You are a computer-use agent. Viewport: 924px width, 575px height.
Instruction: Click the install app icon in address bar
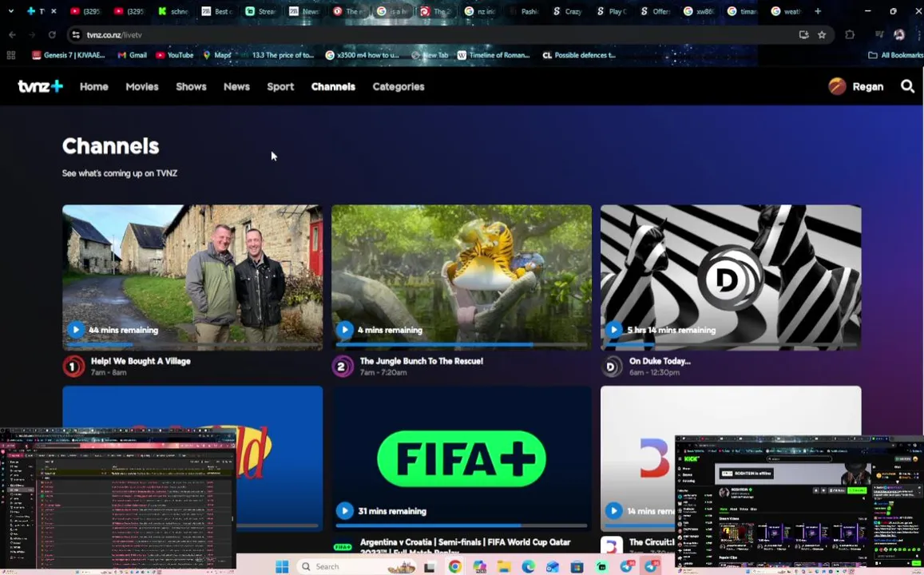(x=803, y=35)
